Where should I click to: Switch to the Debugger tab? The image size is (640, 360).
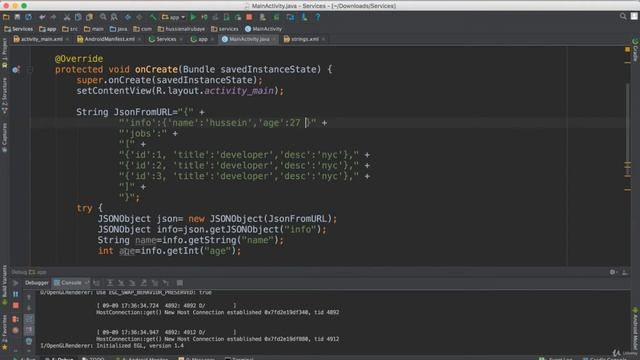(37, 282)
